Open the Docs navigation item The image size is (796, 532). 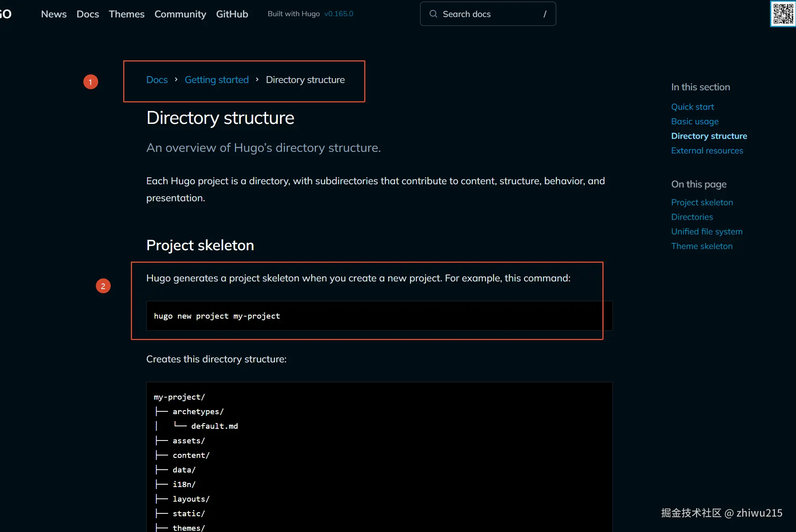point(88,14)
